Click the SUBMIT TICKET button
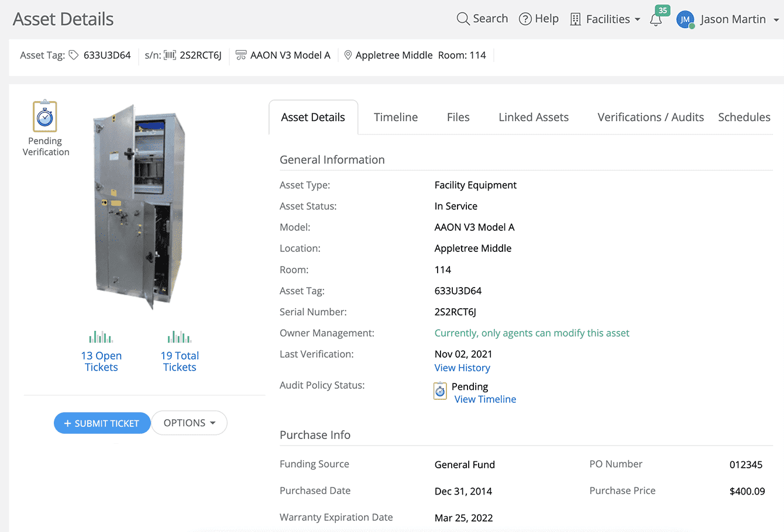The height and width of the screenshot is (532, 784). pos(102,423)
